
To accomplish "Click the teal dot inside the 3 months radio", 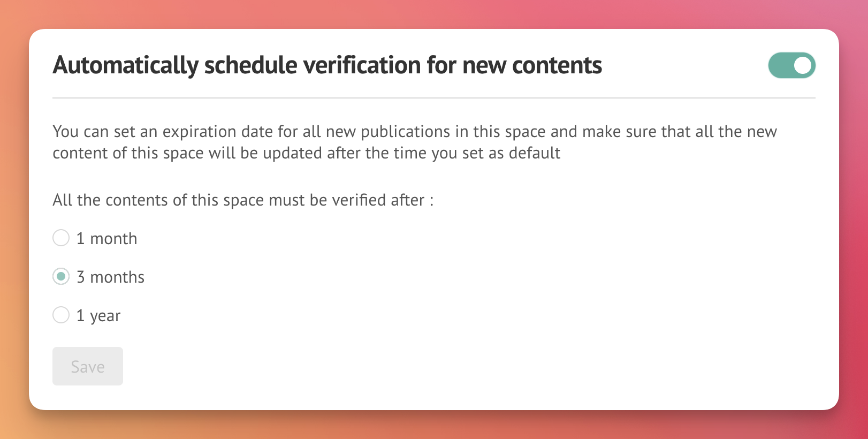I will (x=61, y=276).
